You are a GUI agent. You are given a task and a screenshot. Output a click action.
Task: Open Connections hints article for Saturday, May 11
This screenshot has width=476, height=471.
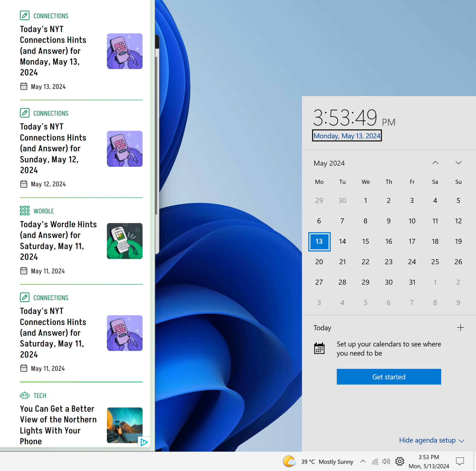53,333
